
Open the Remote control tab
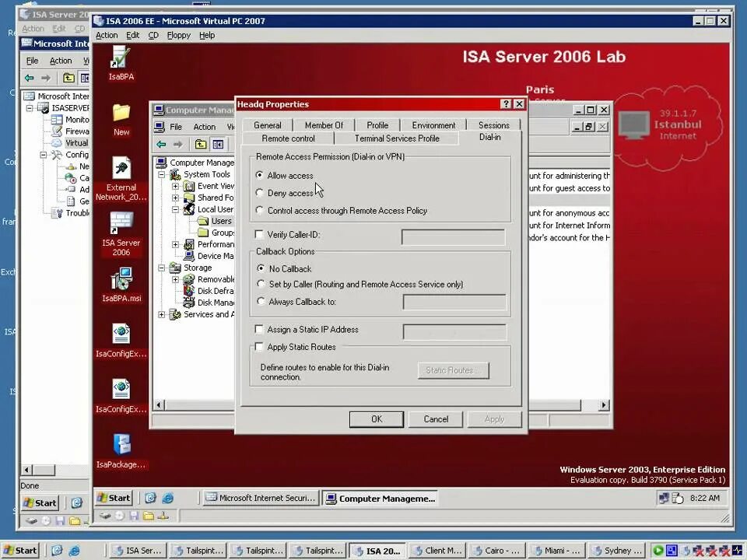tap(288, 138)
